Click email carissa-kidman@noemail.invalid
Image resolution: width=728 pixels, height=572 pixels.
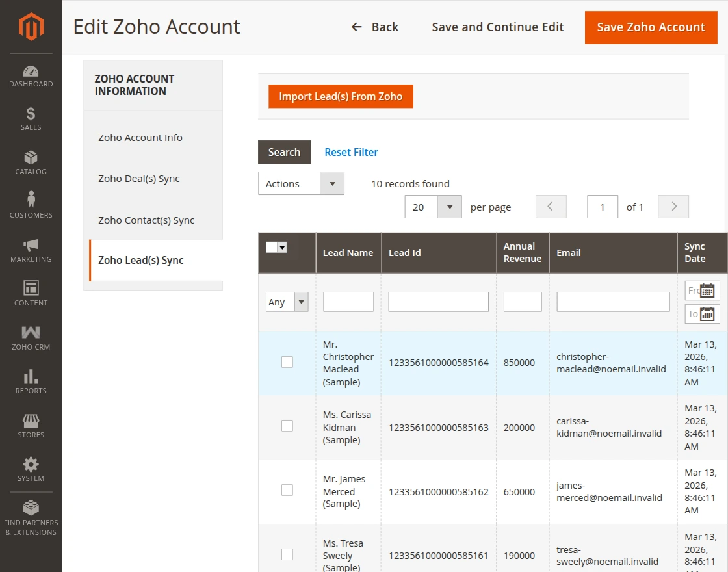[x=609, y=427]
